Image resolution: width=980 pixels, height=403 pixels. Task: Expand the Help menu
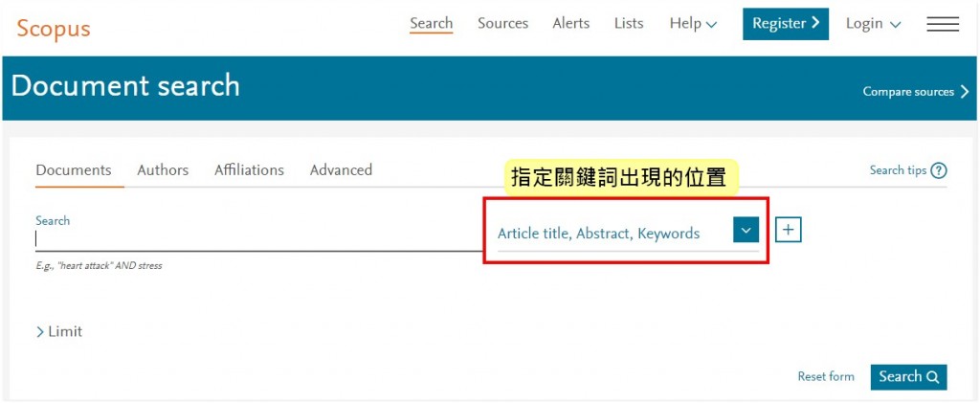coord(693,24)
